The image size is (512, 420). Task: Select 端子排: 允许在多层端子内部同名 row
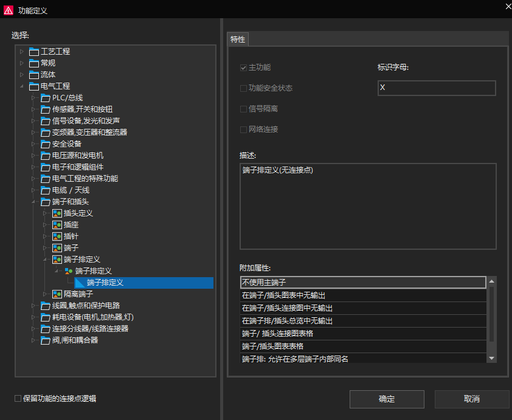point(363,359)
